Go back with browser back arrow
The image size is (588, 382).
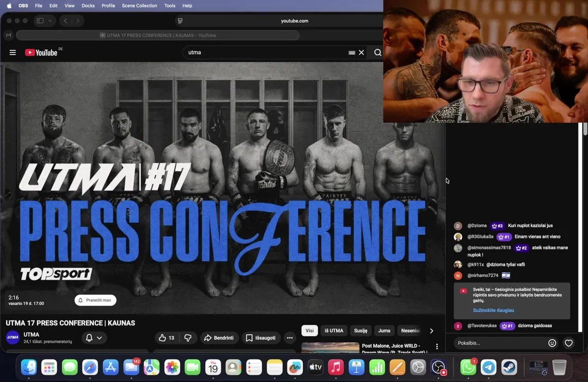point(66,21)
